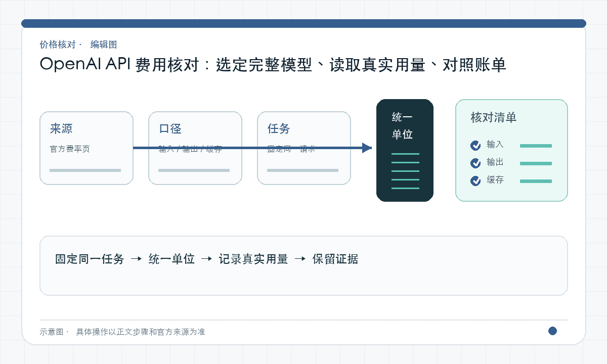Click 保留证据 in the flow row
Viewport: 607px width, 364px height.
pos(335,259)
